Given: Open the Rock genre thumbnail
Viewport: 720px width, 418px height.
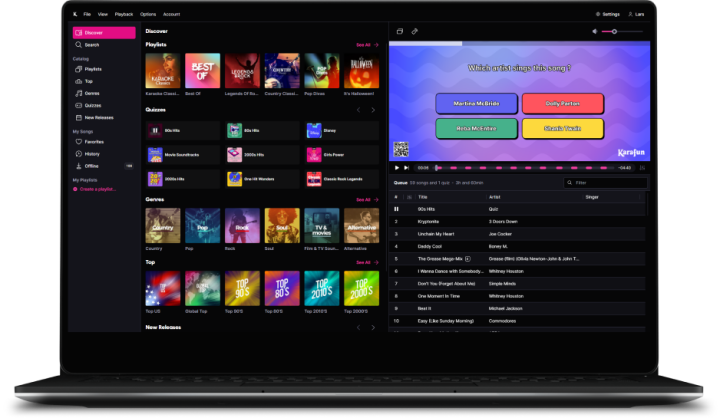Looking at the screenshot, I should (x=242, y=225).
